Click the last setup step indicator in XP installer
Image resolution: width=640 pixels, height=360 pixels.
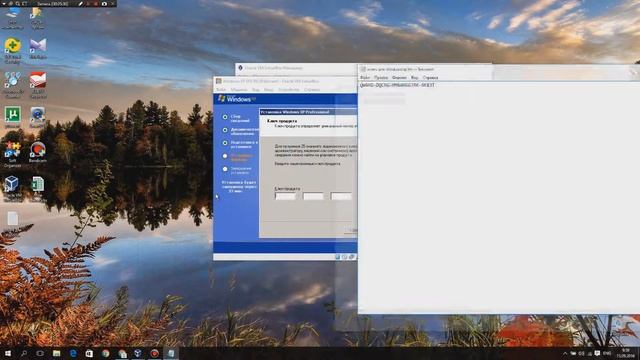pos(225,169)
